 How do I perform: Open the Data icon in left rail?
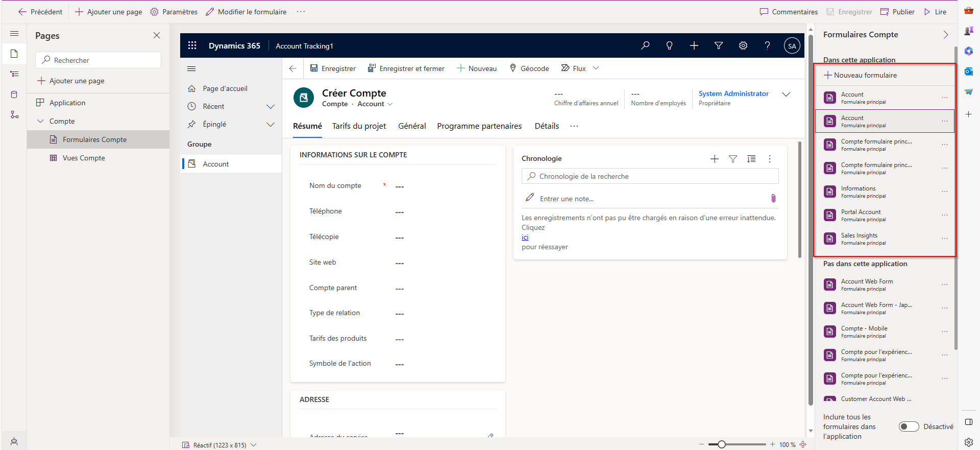(14, 94)
